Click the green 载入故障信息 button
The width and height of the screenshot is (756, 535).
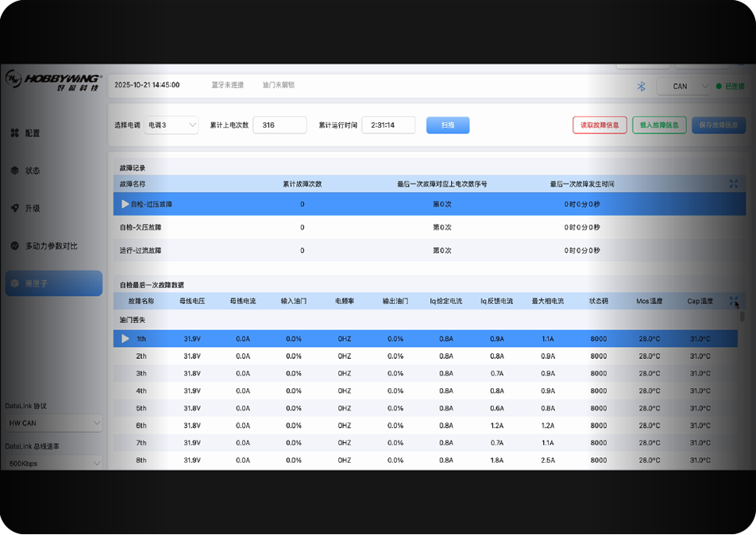pos(658,125)
